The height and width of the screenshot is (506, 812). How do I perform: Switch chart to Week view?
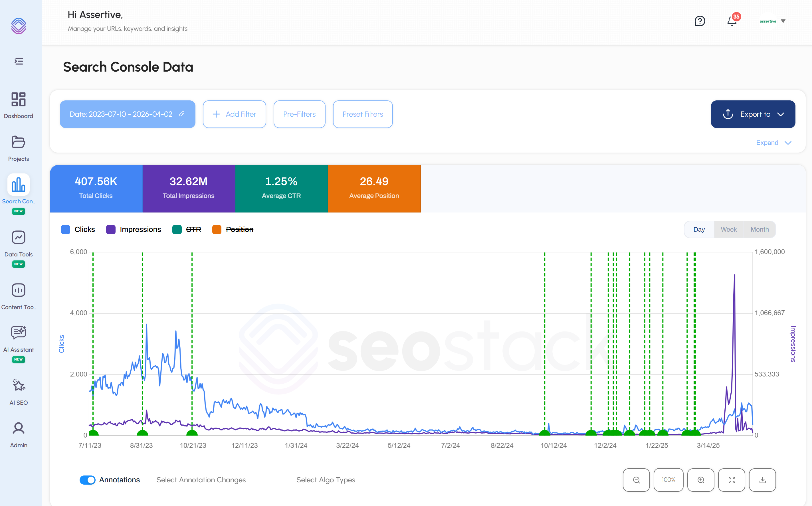pos(728,230)
